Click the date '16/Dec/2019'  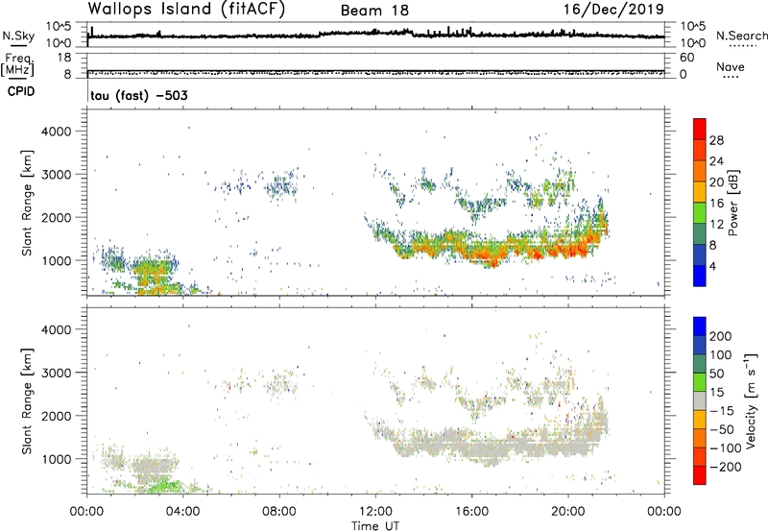[x=613, y=9]
